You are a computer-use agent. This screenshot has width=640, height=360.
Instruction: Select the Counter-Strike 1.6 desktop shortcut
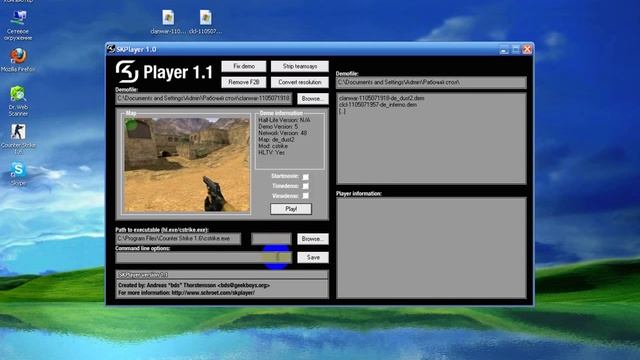[18, 139]
